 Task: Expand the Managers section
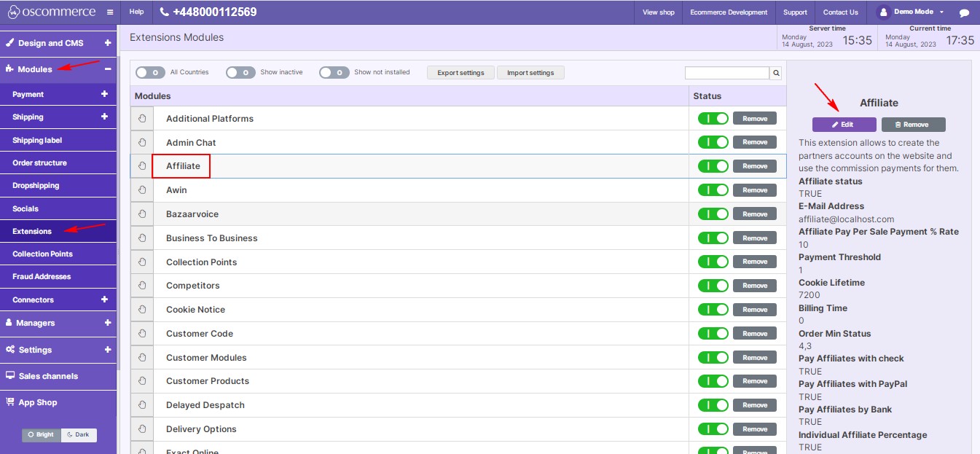tap(108, 323)
